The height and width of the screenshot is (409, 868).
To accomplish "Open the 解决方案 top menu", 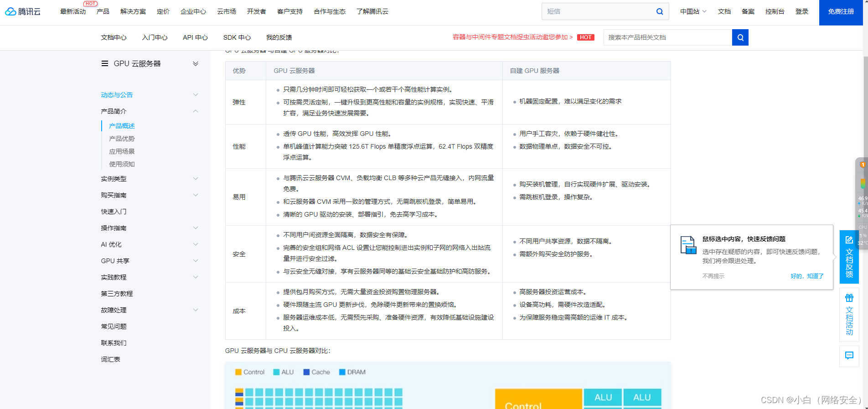I will coord(133,11).
